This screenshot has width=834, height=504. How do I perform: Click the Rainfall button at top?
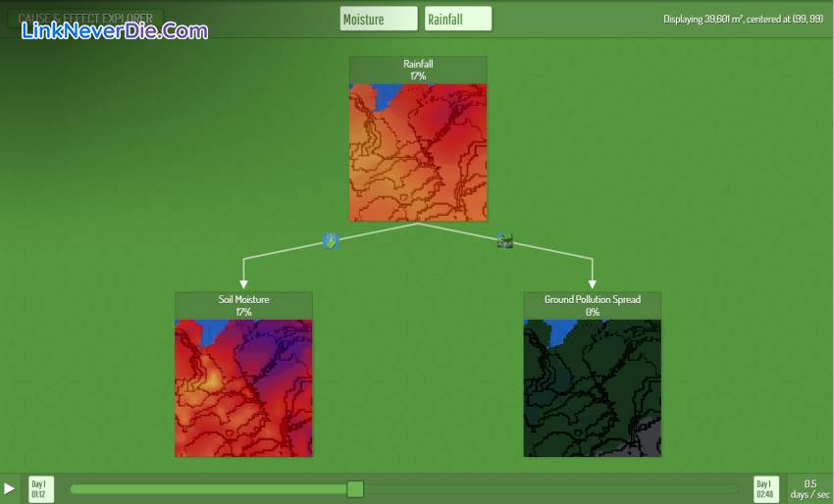(x=458, y=20)
